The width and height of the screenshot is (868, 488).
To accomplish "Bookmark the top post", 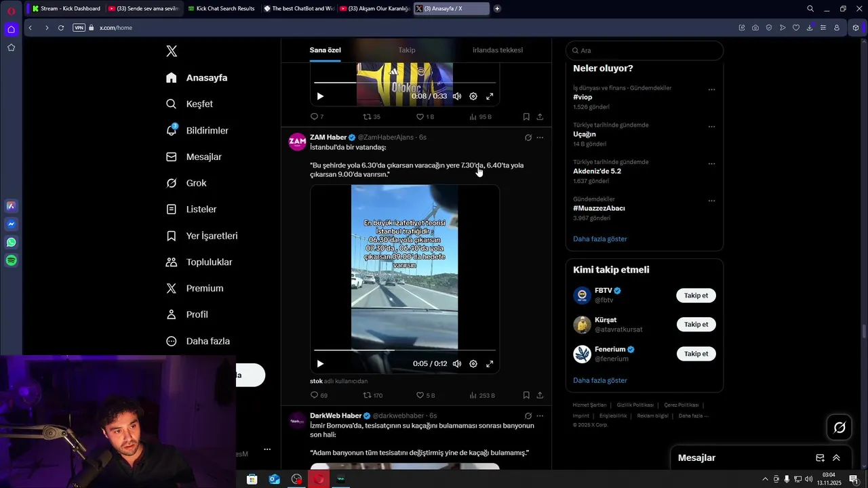I will coord(526,117).
